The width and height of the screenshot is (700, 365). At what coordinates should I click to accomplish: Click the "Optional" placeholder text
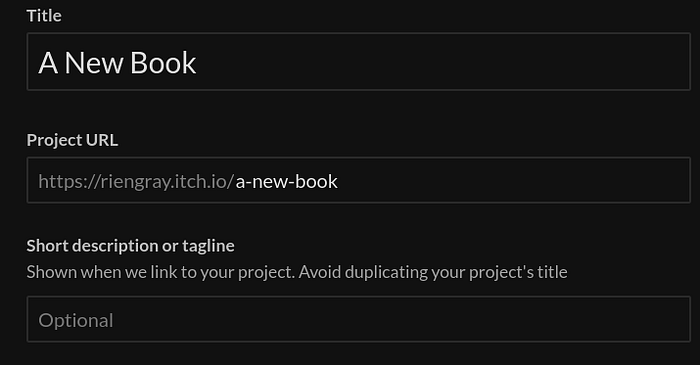(76, 321)
